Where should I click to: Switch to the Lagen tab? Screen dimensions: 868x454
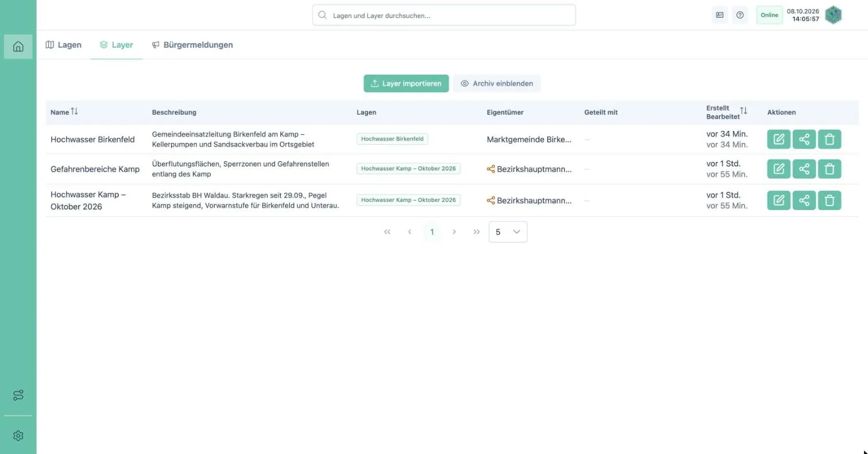[64, 45]
